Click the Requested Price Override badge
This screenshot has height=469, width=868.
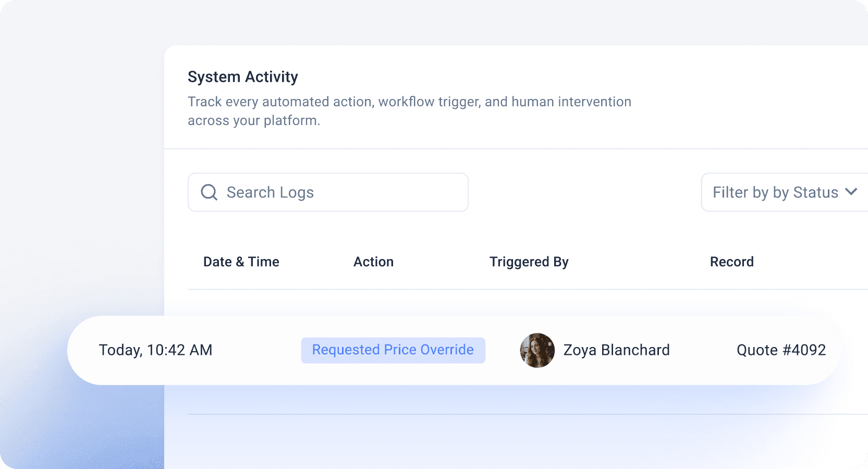(x=393, y=350)
